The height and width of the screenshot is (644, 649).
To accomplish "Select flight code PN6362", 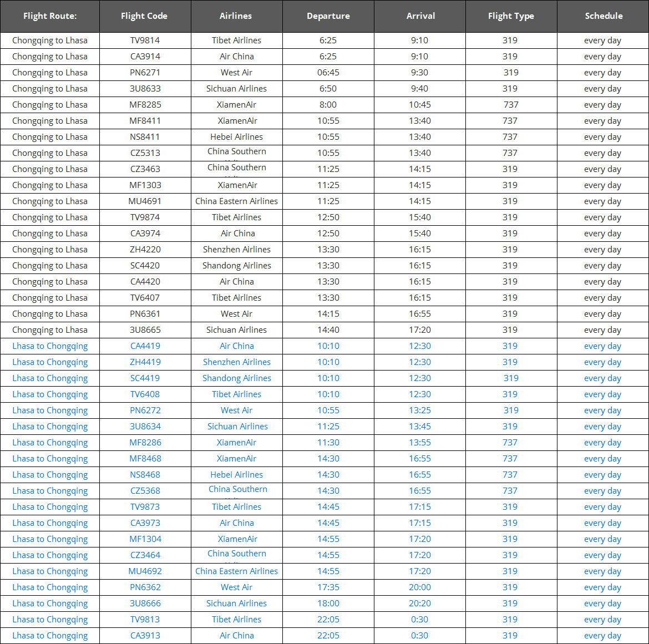I will coord(145,588).
